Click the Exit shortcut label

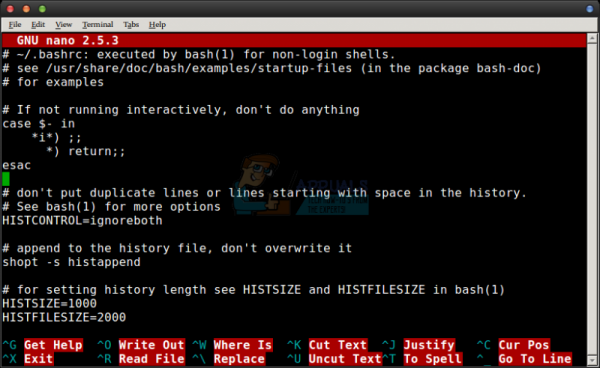pyautogui.click(x=38, y=359)
